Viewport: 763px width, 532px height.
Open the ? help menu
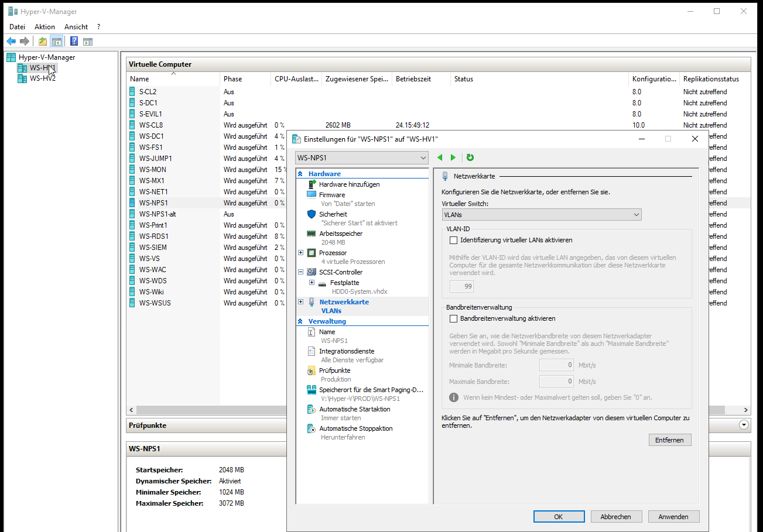coord(99,27)
